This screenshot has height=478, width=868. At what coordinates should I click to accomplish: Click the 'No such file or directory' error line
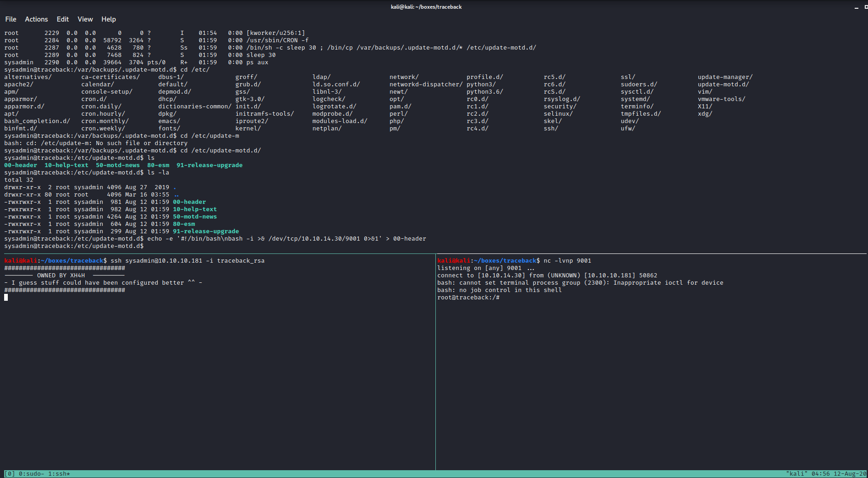[x=96, y=143]
